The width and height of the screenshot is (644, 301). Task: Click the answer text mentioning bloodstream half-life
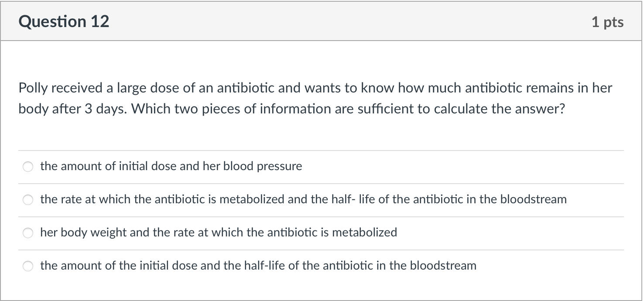click(x=303, y=199)
